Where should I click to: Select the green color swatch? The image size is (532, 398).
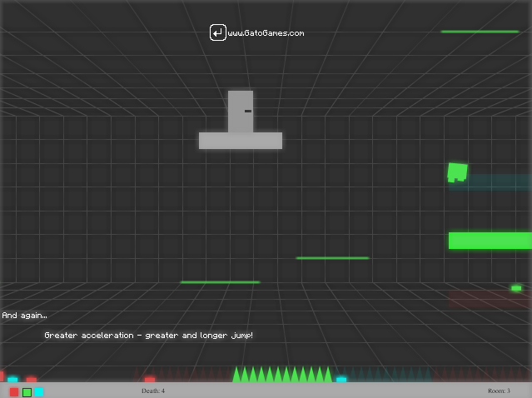(x=27, y=392)
